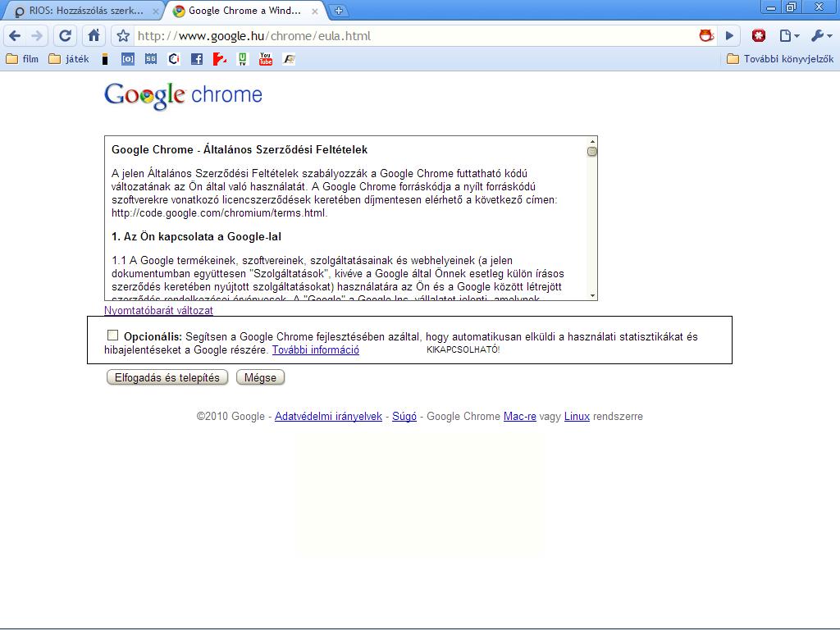Click the EULA scroll down arrow

tap(592, 295)
